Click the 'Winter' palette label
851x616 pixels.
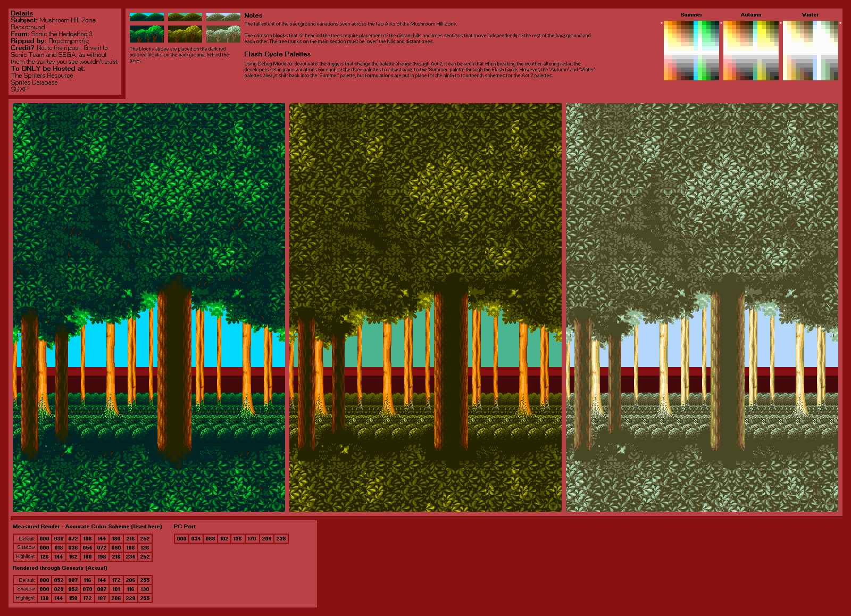811,15
